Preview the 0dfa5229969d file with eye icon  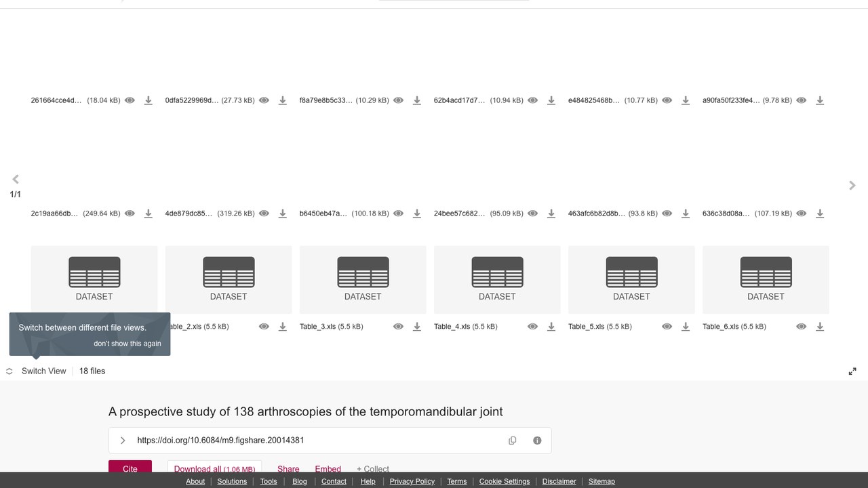264,100
